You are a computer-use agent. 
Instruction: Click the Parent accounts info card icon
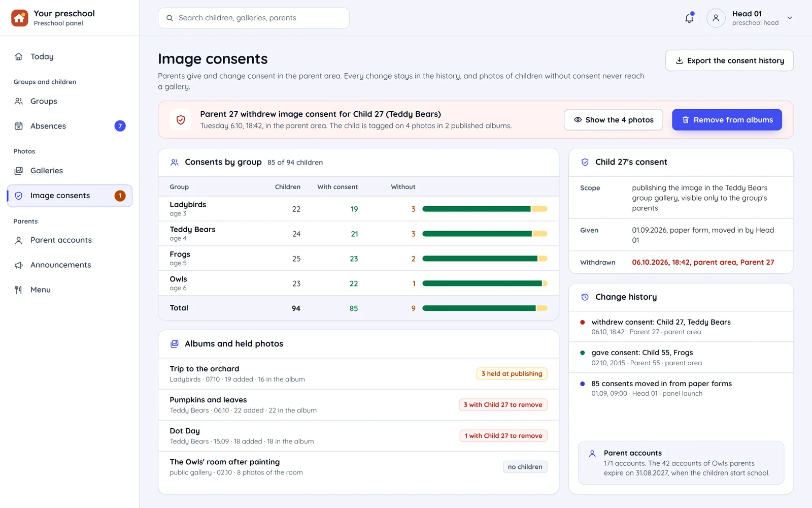(x=592, y=454)
